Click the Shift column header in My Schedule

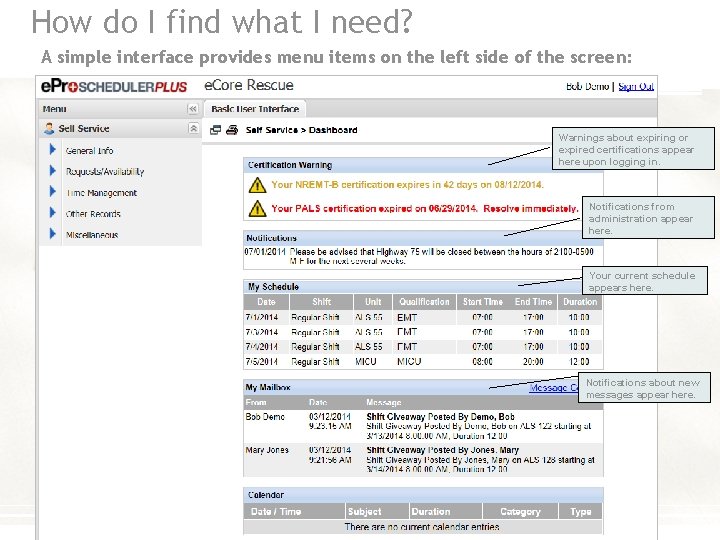(x=321, y=302)
